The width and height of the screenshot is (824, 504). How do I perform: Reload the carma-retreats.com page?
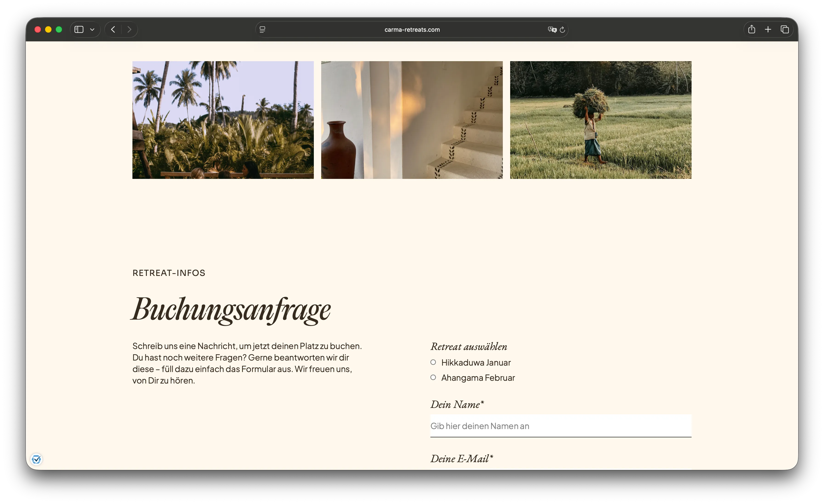click(563, 29)
